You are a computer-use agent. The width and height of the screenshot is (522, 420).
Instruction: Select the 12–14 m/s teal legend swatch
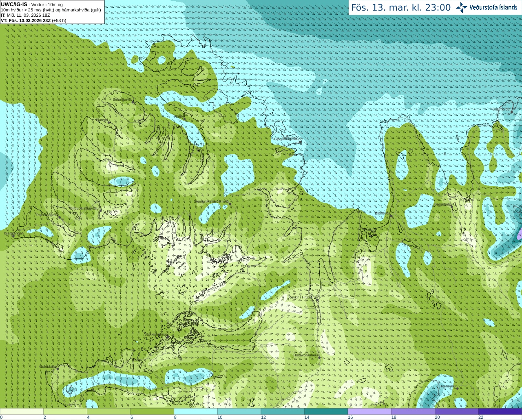click(x=283, y=411)
